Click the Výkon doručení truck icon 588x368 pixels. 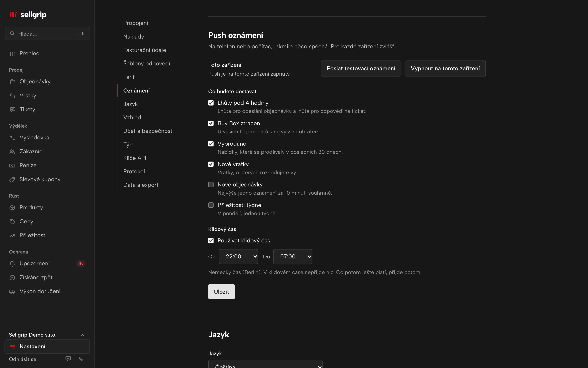[x=12, y=291]
